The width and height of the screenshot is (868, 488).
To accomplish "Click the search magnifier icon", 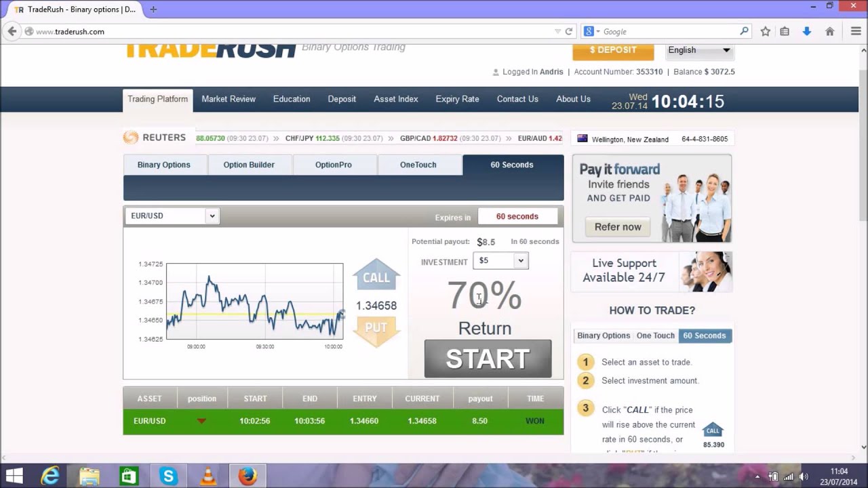I will pyautogui.click(x=744, y=31).
